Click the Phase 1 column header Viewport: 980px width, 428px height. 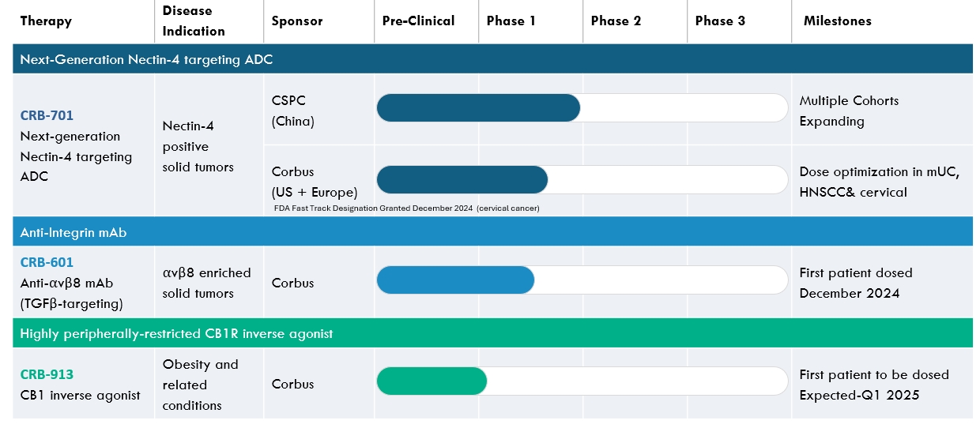[x=511, y=21]
